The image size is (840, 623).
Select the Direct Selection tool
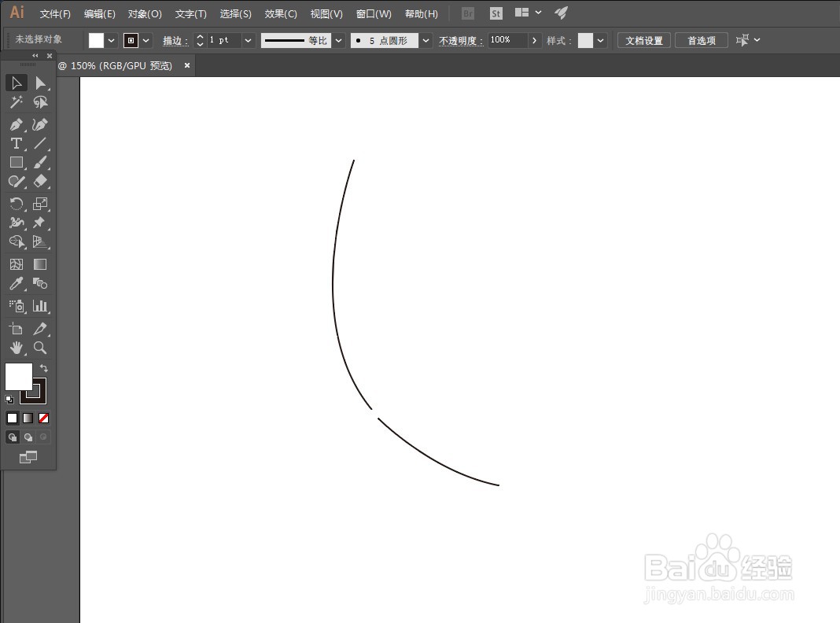click(40, 83)
